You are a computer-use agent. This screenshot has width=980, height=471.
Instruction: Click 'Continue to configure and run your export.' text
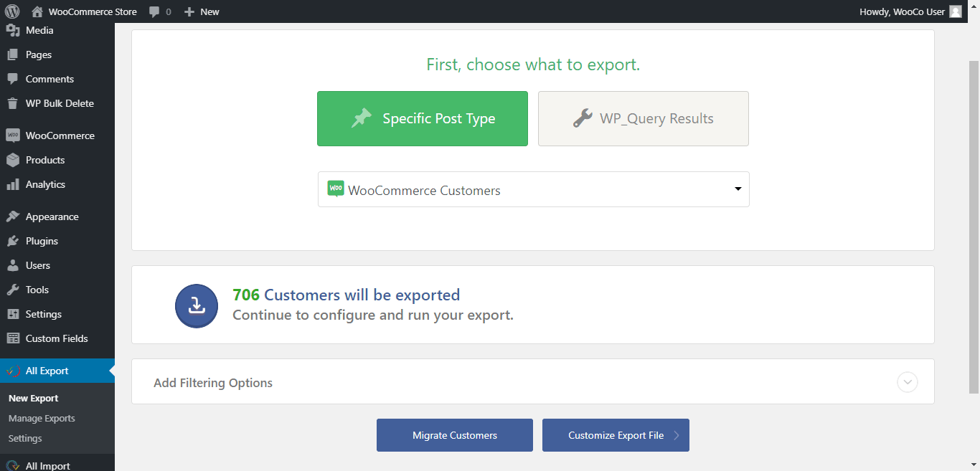tap(373, 315)
